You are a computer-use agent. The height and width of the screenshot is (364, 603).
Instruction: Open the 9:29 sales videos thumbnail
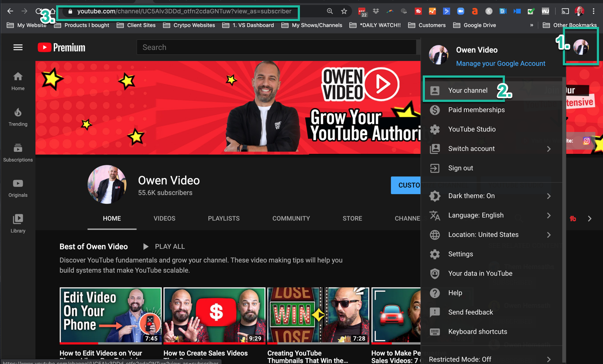click(214, 315)
